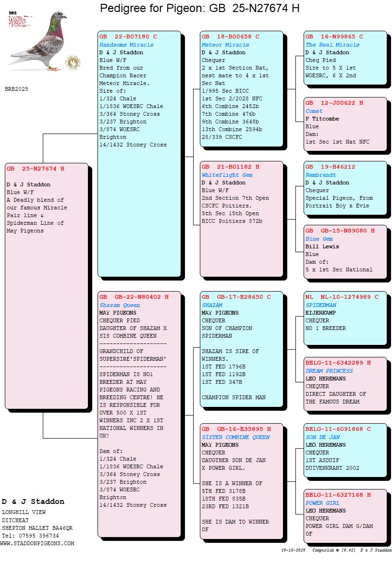This screenshot has height=563, width=392.
Task: Click the name SPIDERMAN in top-right Dutch box
Action: pos(321,305)
